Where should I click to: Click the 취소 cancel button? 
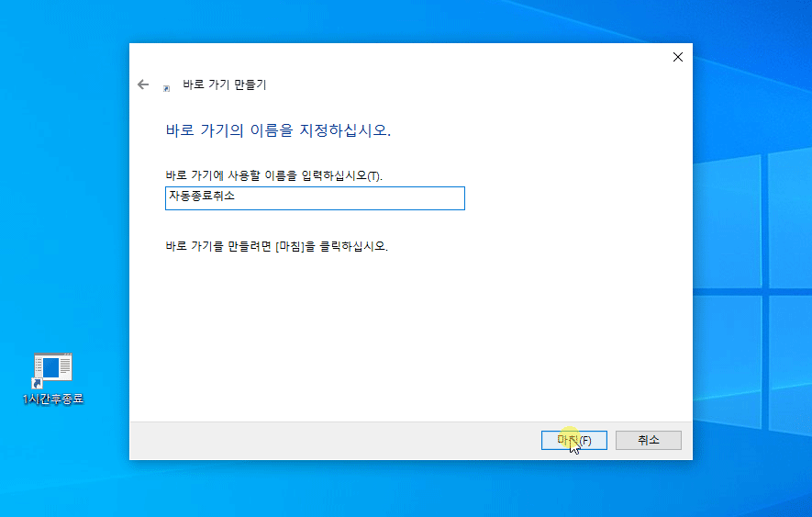coord(649,440)
